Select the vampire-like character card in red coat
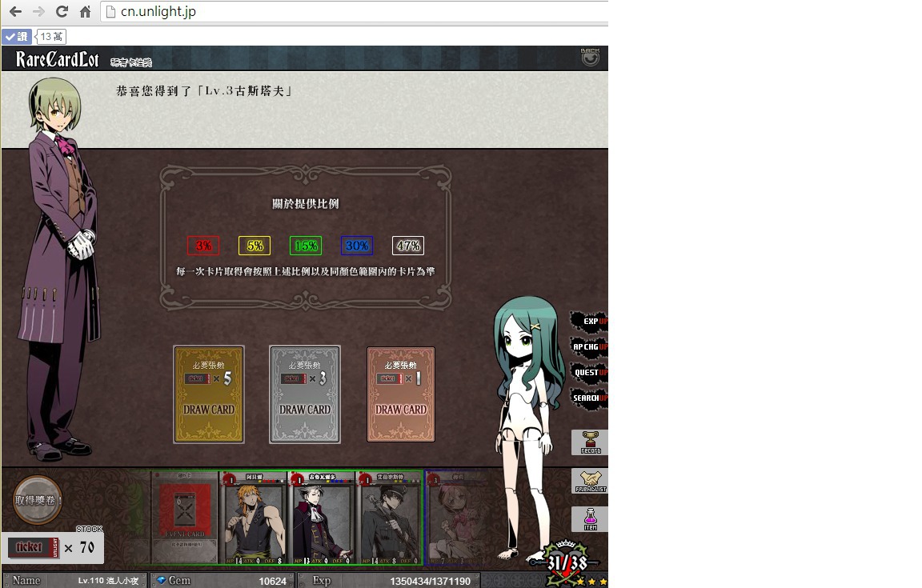 point(322,518)
